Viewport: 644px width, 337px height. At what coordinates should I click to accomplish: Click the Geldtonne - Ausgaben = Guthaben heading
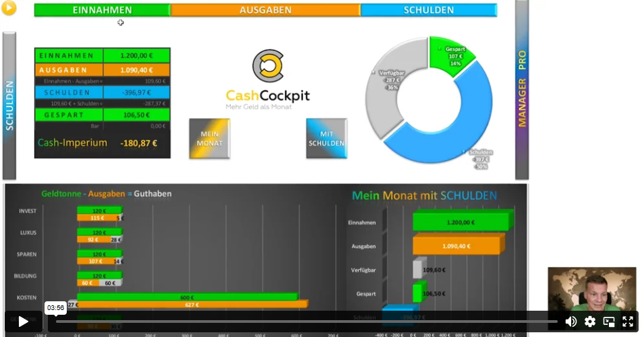pyautogui.click(x=107, y=193)
